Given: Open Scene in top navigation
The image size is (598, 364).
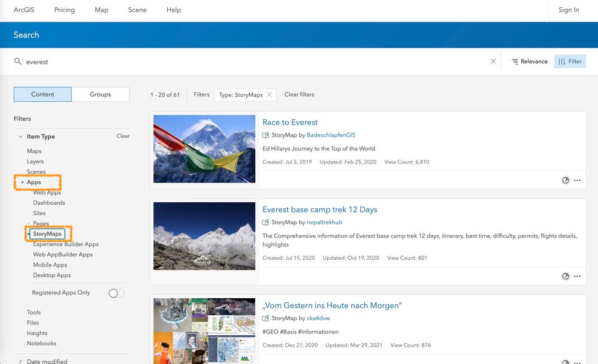Looking at the screenshot, I should click(x=137, y=10).
